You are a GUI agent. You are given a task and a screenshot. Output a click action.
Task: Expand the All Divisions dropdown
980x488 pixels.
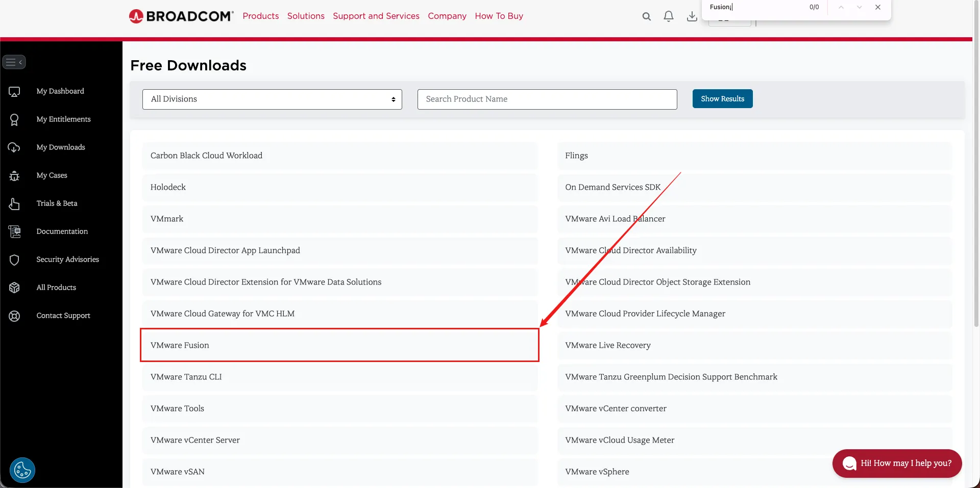click(272, 99)
